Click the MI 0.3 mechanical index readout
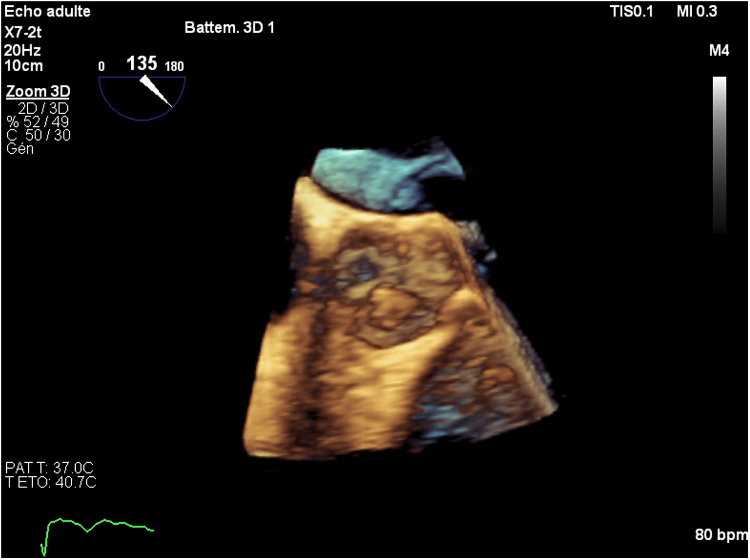 tap(697, 12)
